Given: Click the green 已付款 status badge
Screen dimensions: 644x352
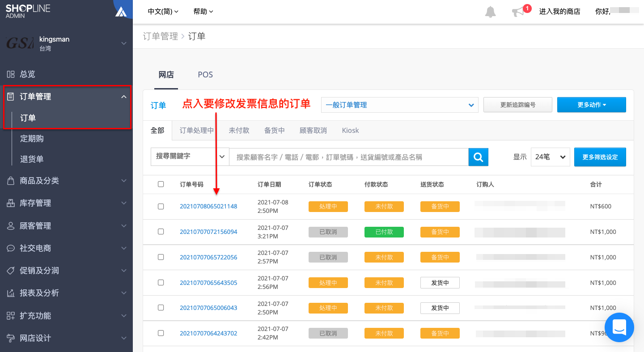Looking at the screenshot, I should pos(384,232).
